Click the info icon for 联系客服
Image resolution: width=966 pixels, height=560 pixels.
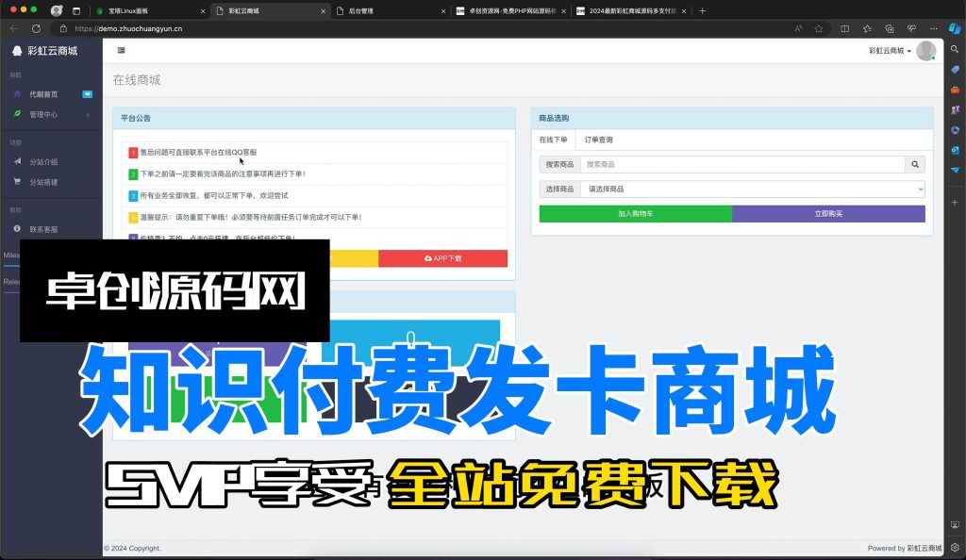click(17, 228)
